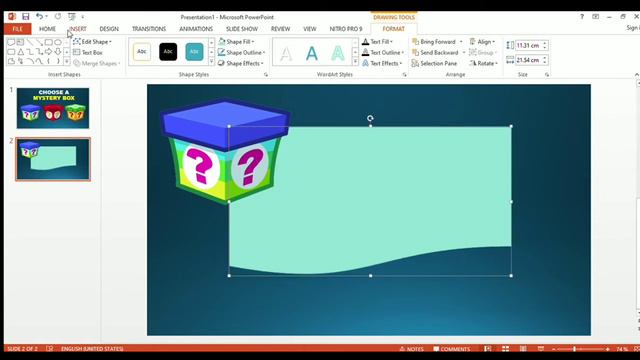
Task: Expand the WordArt Styles gallery
Action: pos(355,62)
